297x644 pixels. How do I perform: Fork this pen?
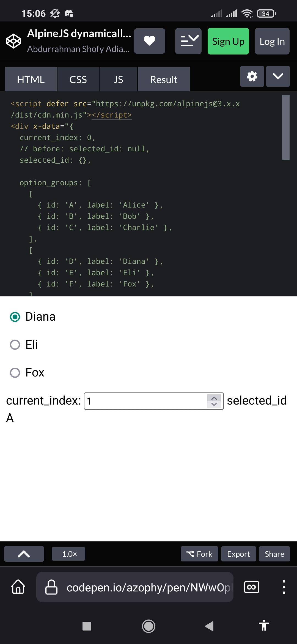coord(199,554)
